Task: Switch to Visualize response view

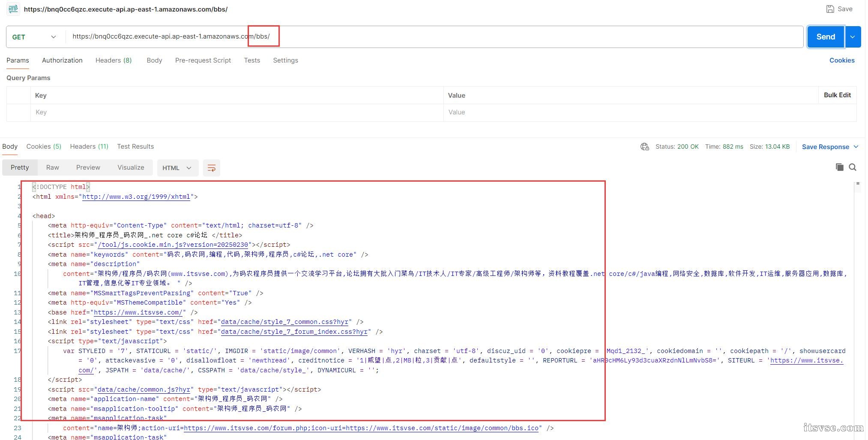Action: point(131,168)
